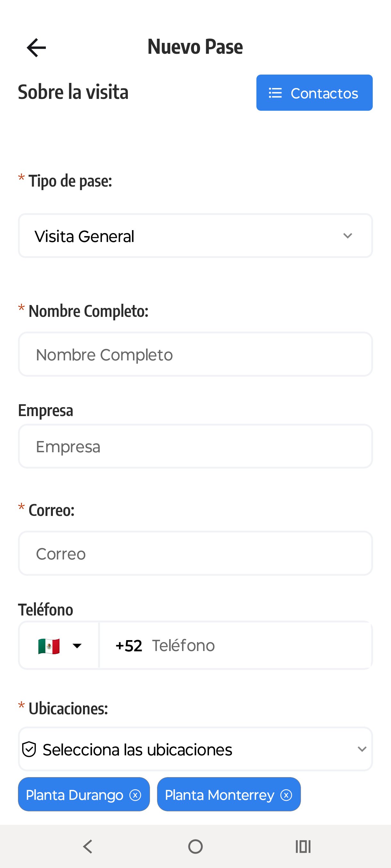Tap the Correo input field
Screen dimensions: 391x868
pyautogui.click(x=195, y=554)
